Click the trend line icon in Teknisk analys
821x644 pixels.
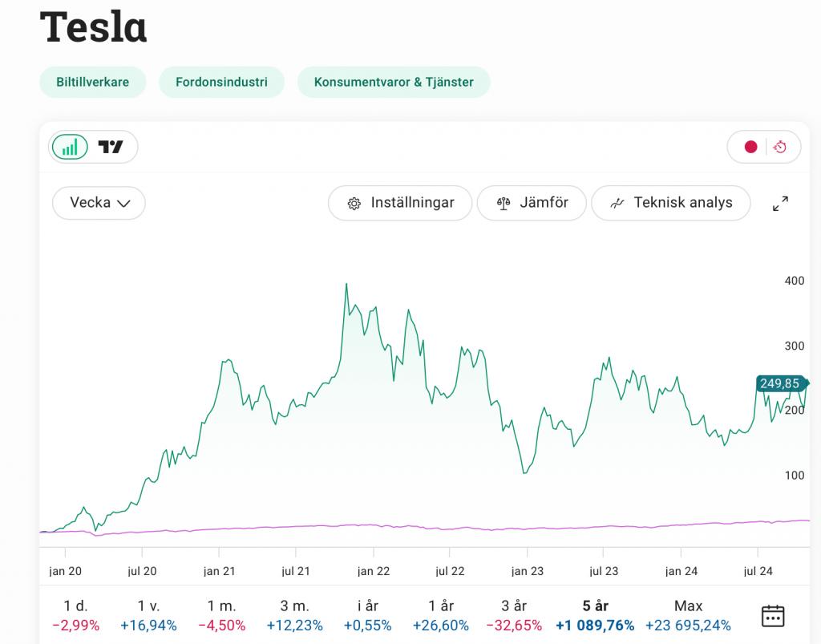click(617, 204)
